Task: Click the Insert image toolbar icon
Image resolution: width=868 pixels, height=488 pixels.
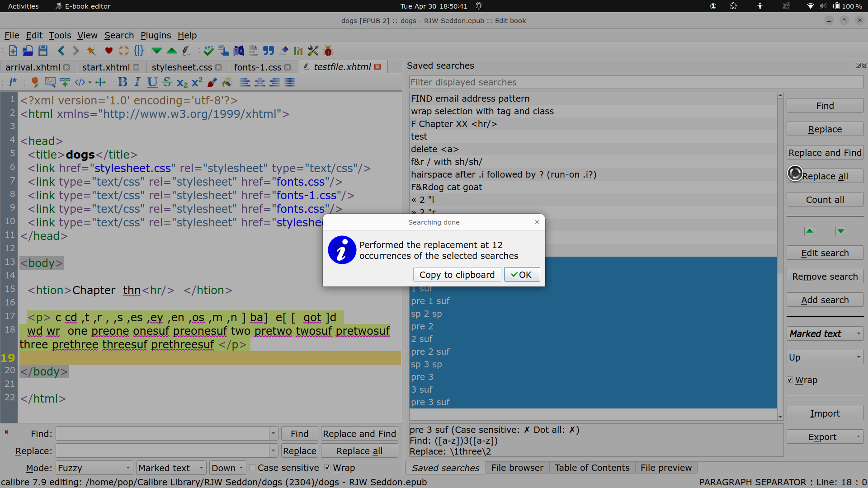Action: (50, 82)
